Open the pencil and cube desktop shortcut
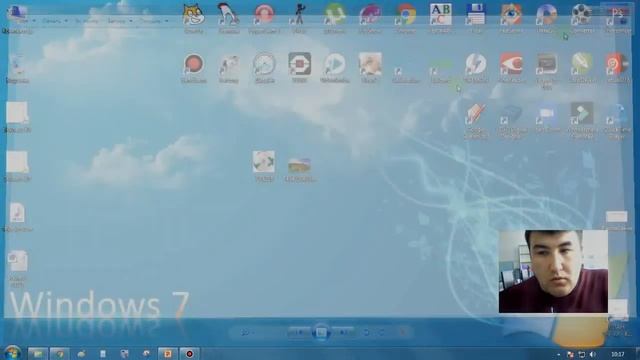The image size is (640, 360). tap(476, 113)
